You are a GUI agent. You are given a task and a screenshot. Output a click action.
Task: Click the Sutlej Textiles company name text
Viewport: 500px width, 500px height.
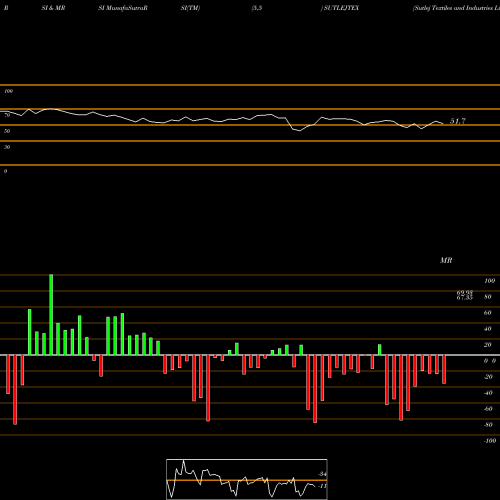click(456, 8)
